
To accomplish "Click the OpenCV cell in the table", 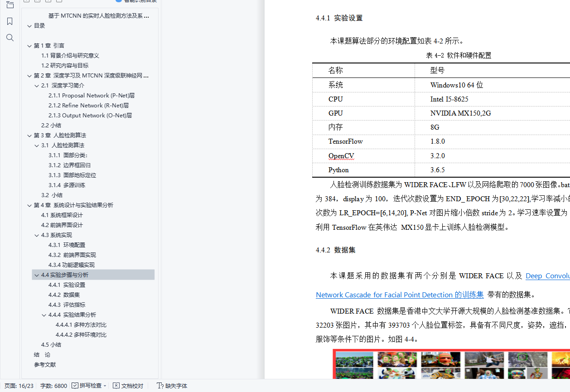I will [341, 156].
